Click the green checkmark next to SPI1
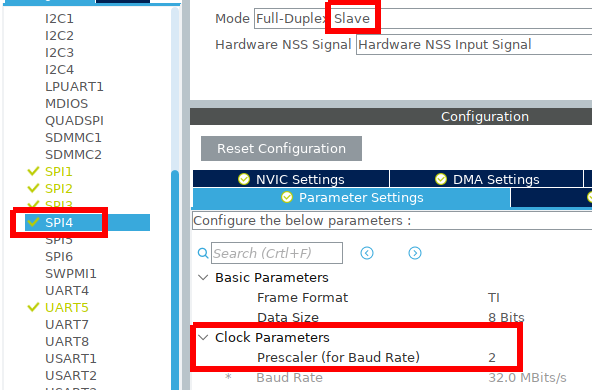Viewport: 592px width, 390px height. (33, 171)
